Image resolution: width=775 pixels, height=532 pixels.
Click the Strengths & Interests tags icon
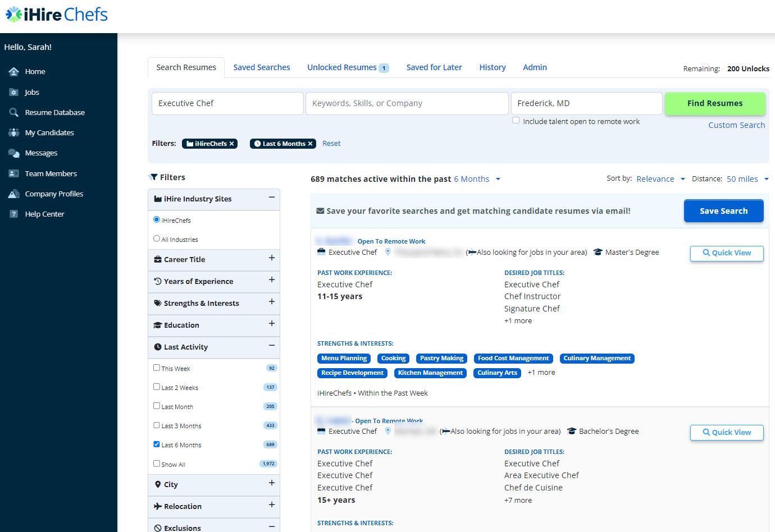point(158,303)
